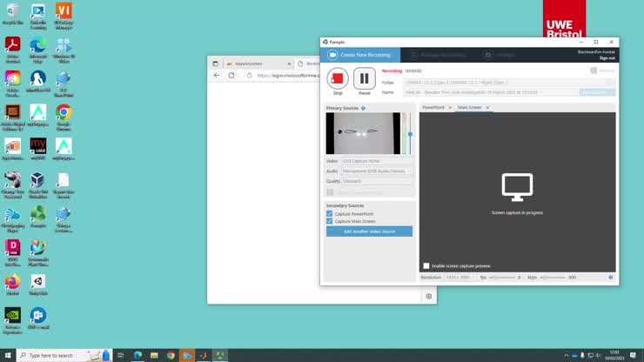Click the Panopto icon on the taskbar
This screenshot has width=644, height=362.
click(x=220, y=355)
